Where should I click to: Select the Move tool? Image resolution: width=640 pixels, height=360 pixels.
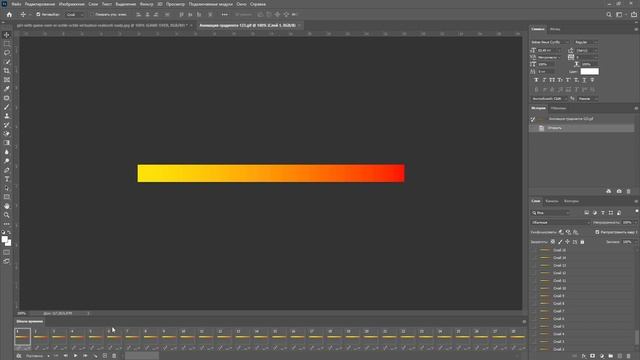tap(7, 35)
